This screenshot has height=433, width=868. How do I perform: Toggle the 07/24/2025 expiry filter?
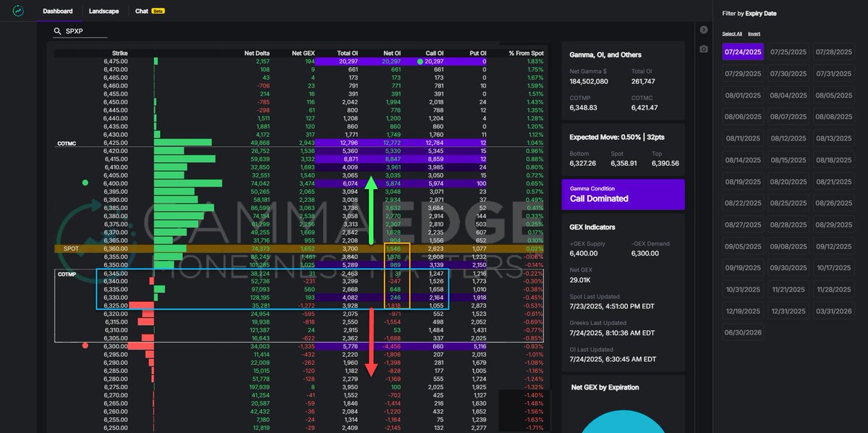(x=744, y=52)
